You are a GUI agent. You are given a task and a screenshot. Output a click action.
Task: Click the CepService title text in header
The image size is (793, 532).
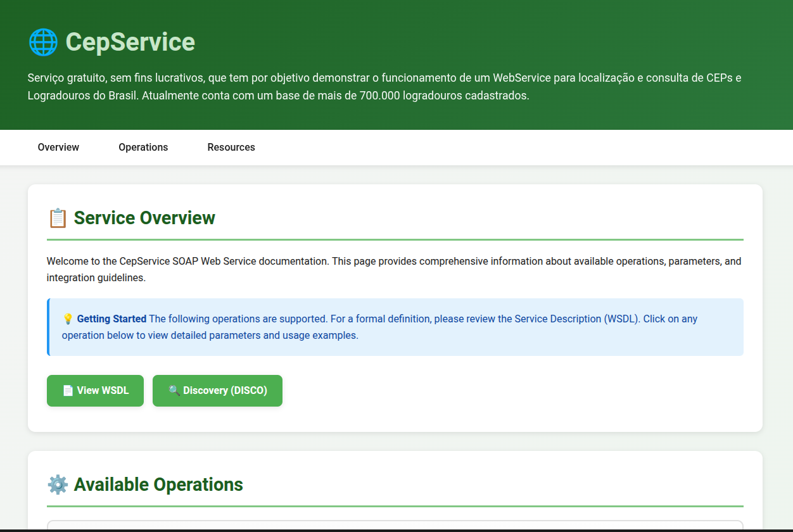pos(130,42)
